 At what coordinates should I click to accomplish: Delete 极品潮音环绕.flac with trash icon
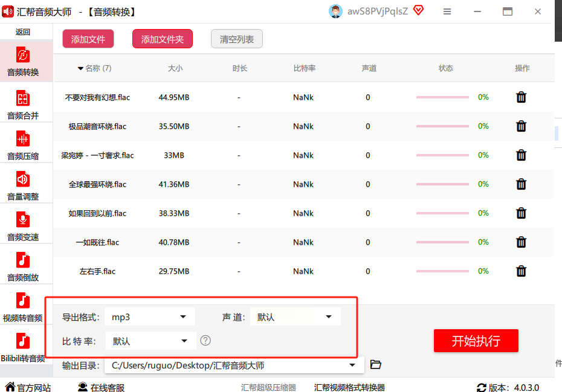pyautogui.click(x=521, y=126)
